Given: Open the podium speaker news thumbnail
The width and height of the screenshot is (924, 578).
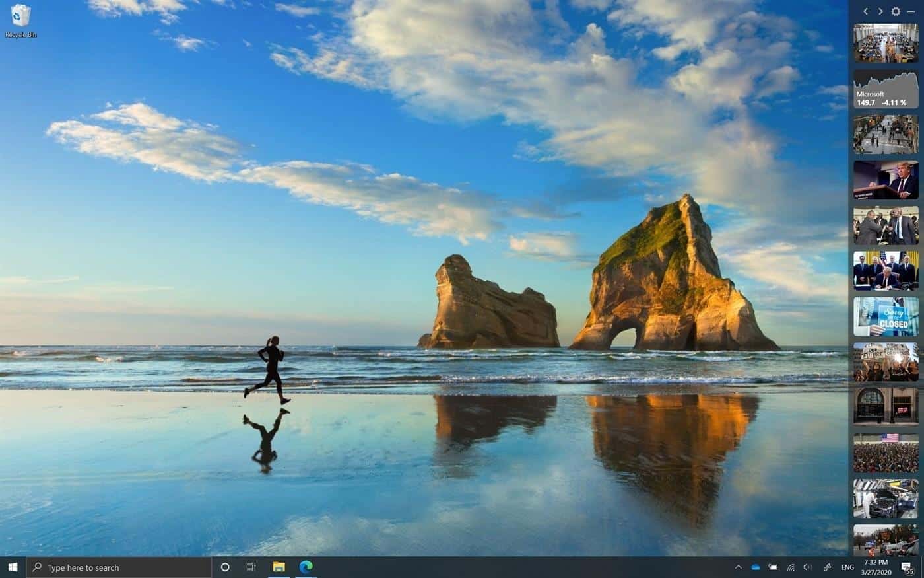Looking at the screenshot, I should [x=885, y=180].
